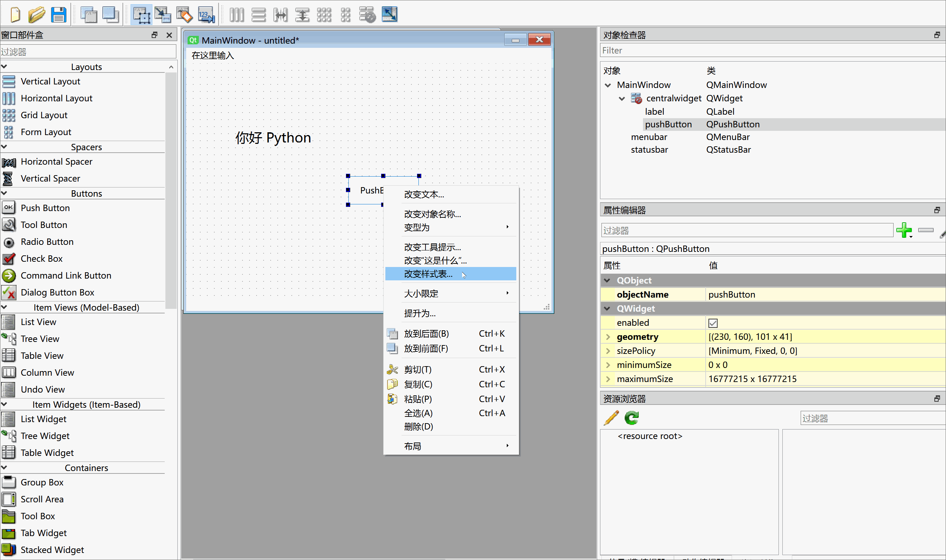
Task: Click 提升为 context menu option
Action: point(419,313)
